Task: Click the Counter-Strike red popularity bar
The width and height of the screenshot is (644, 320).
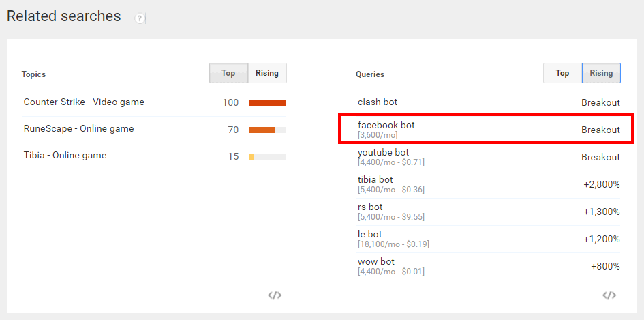Action: (267, 103)
